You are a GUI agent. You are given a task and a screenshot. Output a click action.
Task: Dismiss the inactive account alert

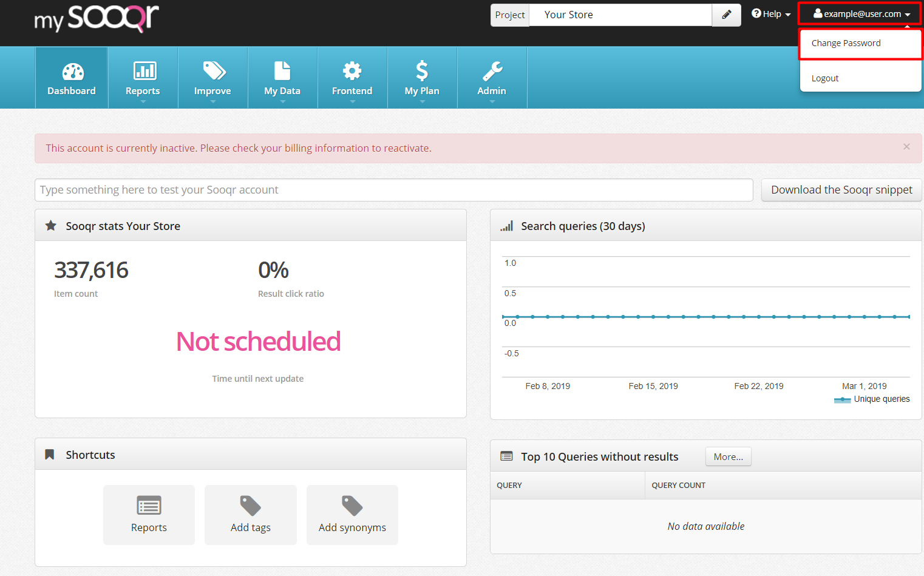pyautogui.click(x=906, y=147)
